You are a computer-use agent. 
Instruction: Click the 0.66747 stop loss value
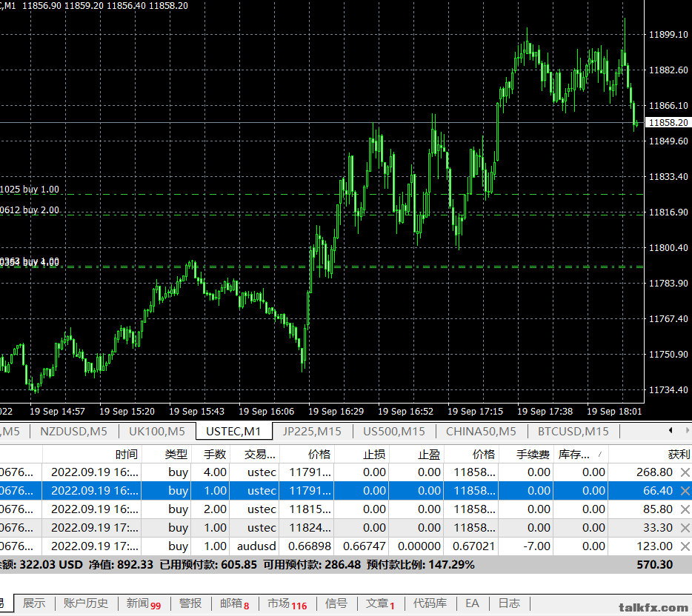point(364,546)
